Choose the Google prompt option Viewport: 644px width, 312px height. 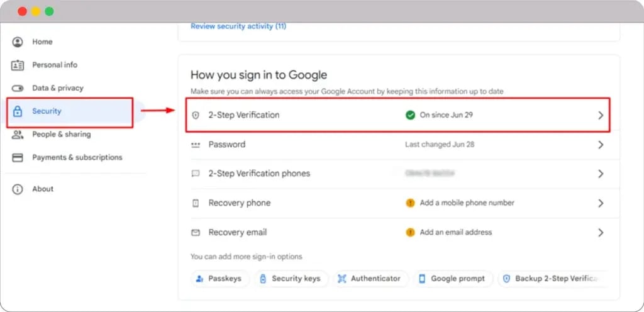tap(452, 279)
